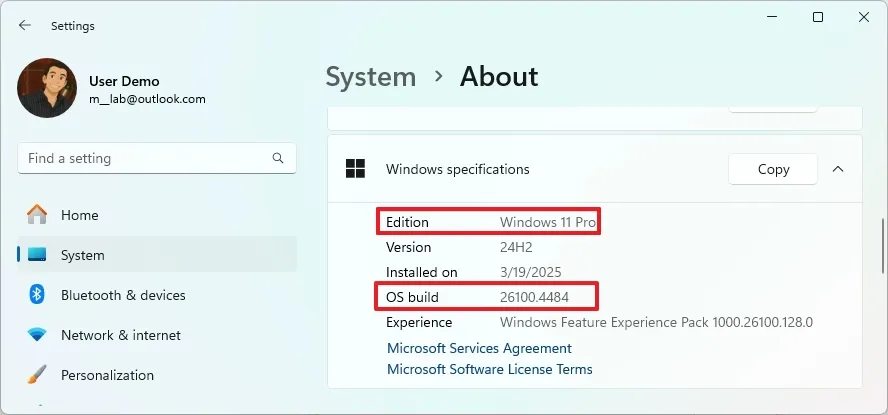This screenshot has width=888, height=415.
Task: Click the Version label
Action: point(408,247)
